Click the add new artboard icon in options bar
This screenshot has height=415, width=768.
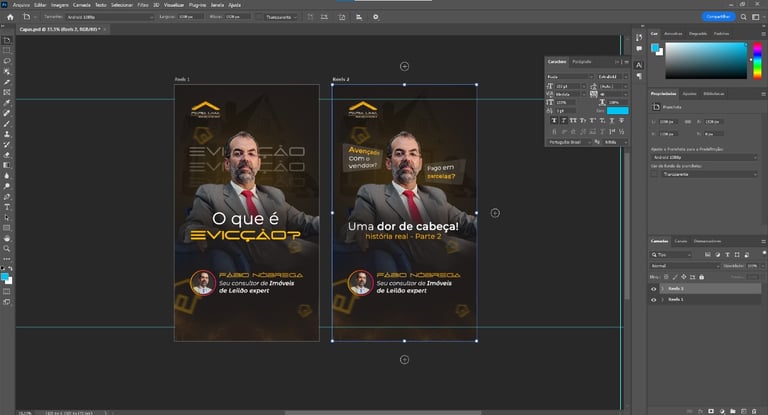click(x=342, y=17)
